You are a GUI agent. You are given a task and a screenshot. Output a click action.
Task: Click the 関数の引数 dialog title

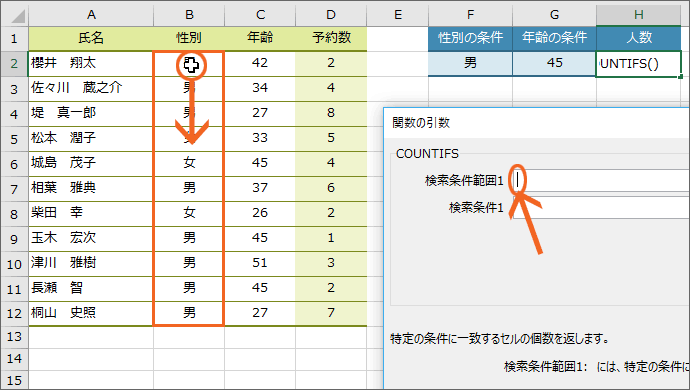pyautogui.click(x=421, y=123)
